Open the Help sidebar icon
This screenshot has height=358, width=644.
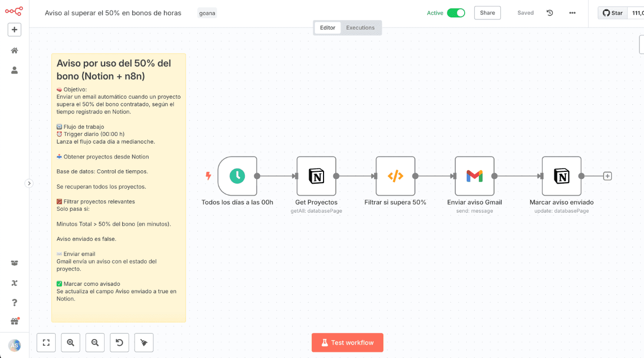[x=14, y=302]
